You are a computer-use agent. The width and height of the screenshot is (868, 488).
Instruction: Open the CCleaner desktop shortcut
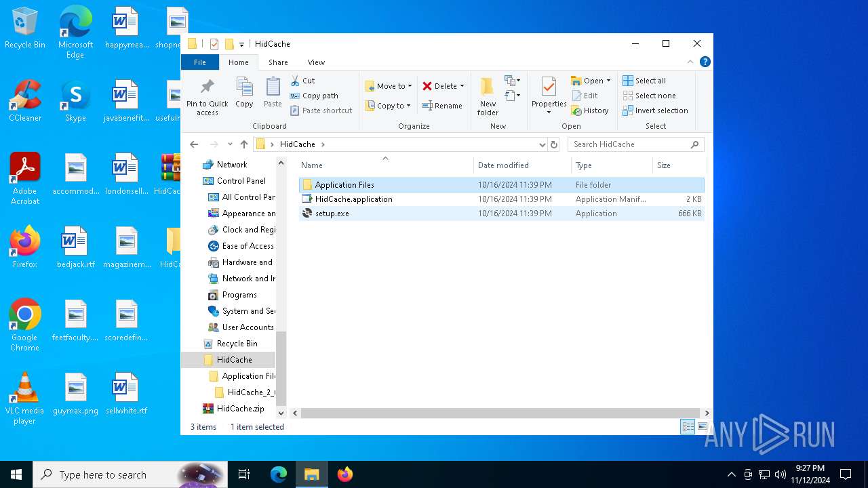[25, 100]
